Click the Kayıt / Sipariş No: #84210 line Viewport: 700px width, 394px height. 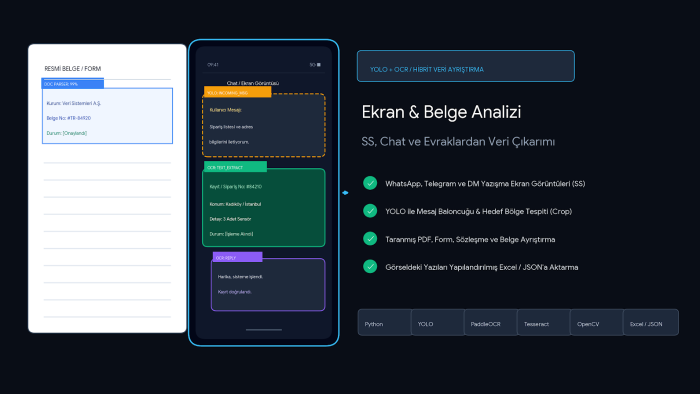pos(235,187)
